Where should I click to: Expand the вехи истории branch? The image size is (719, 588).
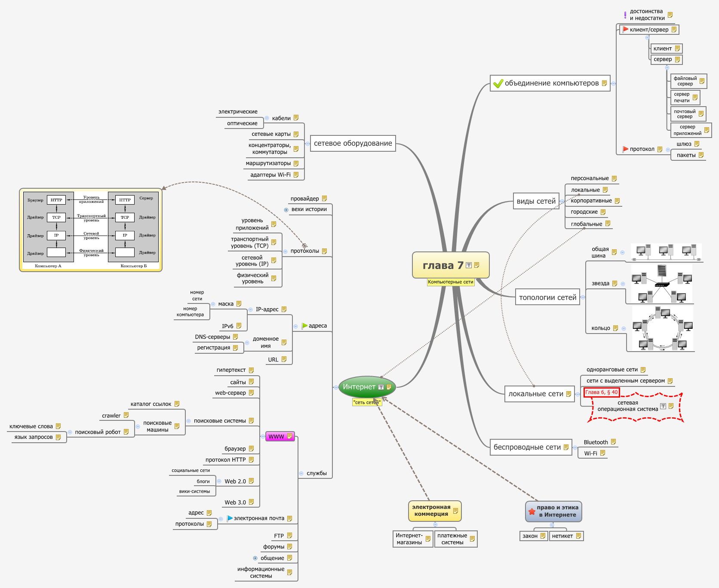pyautogui.click(x=286, y=210)
